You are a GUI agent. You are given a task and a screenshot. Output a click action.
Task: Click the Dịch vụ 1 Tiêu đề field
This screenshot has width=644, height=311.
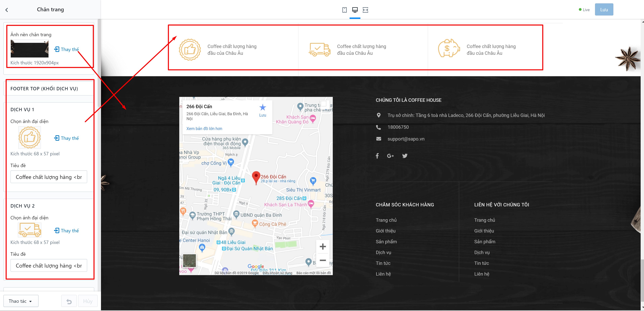click(x=49, y=177)
